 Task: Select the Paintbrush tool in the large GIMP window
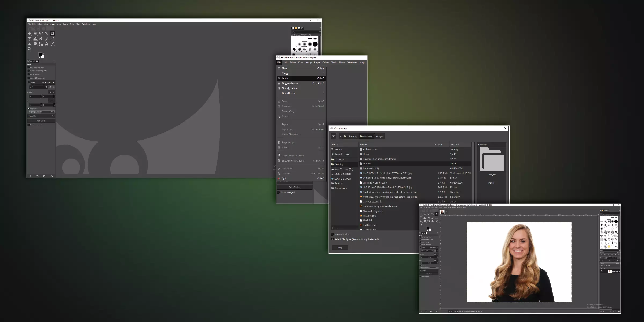click(47, 39)
